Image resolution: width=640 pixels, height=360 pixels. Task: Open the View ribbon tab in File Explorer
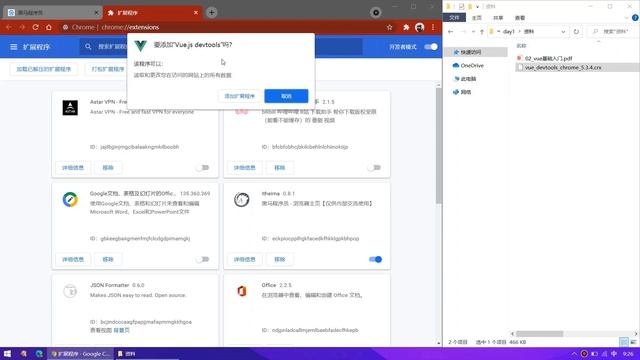(520, 18)
